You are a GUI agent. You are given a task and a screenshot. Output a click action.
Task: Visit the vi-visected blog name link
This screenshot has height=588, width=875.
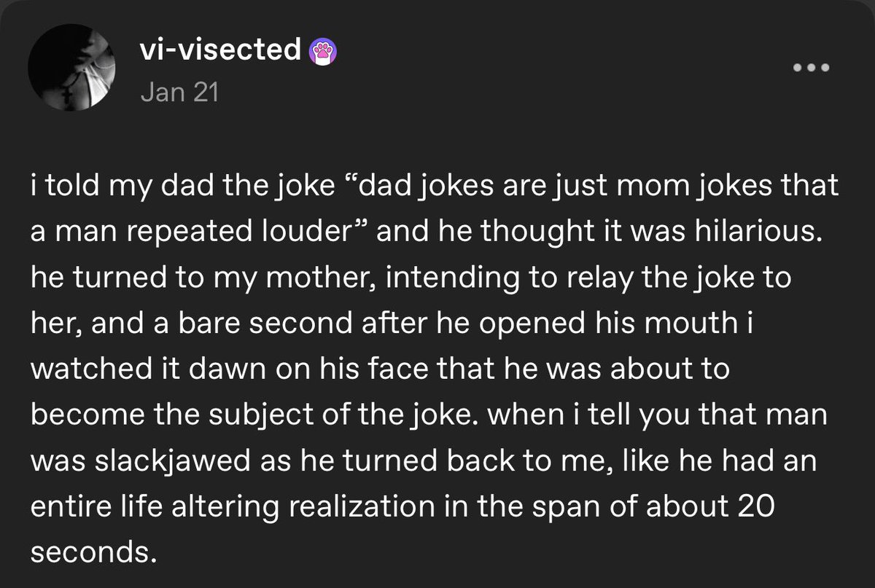pyautogui.click(x=219, y=50)
